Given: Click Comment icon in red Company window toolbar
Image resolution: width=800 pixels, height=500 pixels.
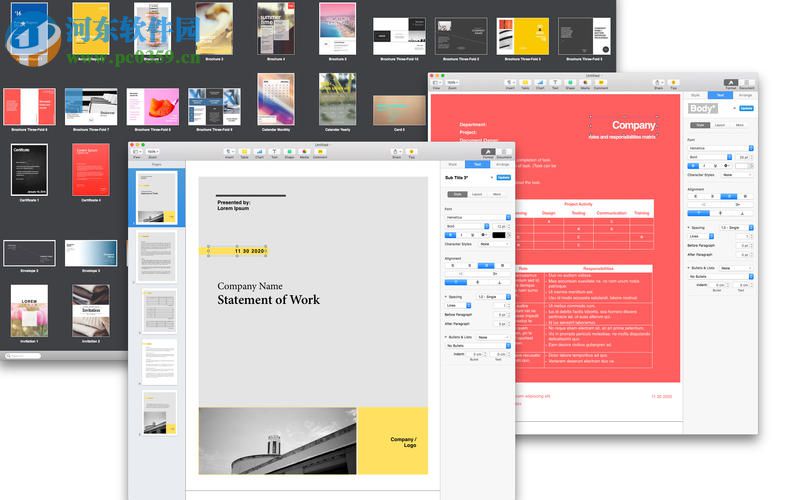Looking at the screenshot, I should [601, 82].
